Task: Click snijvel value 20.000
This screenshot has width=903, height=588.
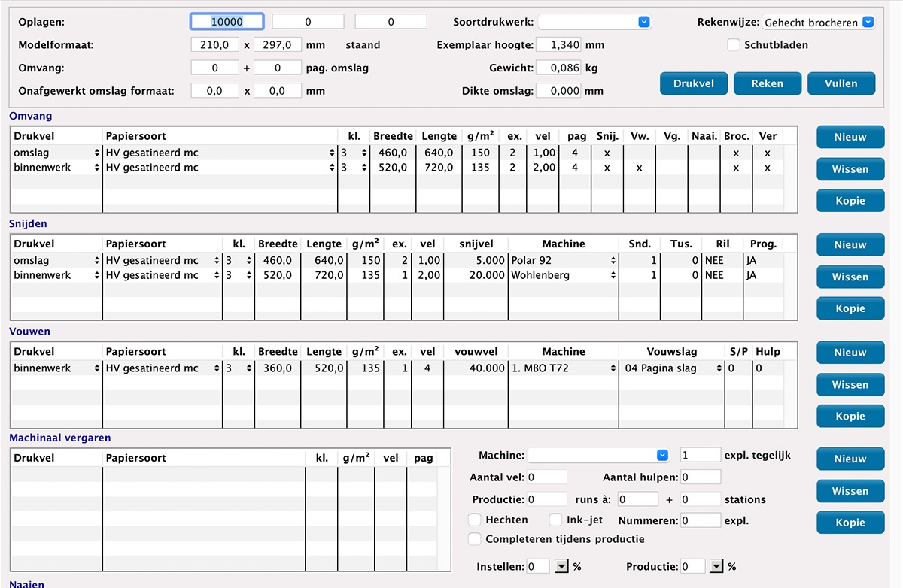Action: (x=488, y=275)
